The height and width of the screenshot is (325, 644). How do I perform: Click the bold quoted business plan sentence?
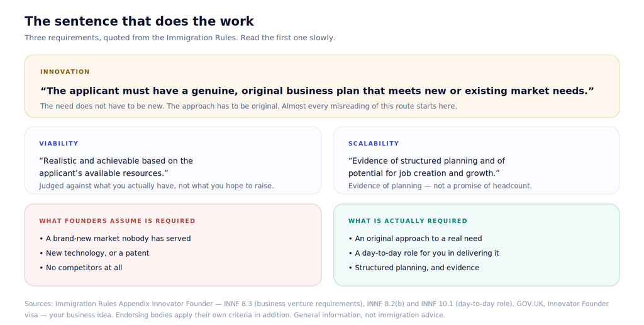pos(317,91)
